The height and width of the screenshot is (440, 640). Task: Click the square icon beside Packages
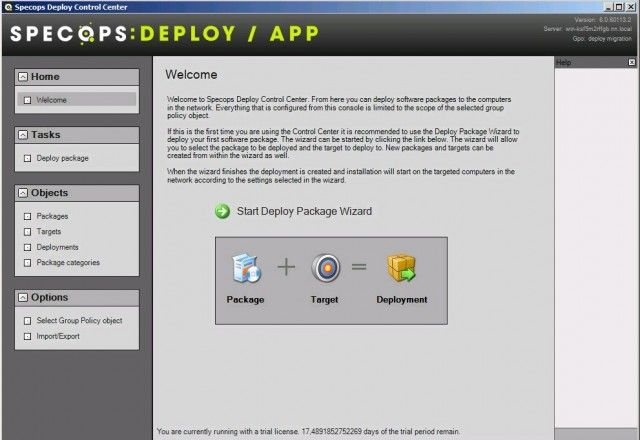tap(27, 216)
